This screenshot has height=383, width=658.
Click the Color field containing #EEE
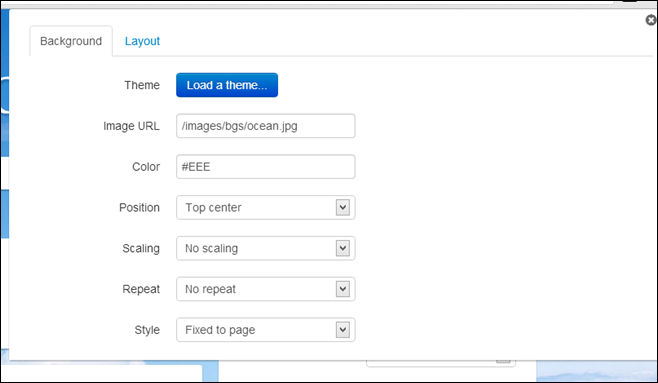266,167
